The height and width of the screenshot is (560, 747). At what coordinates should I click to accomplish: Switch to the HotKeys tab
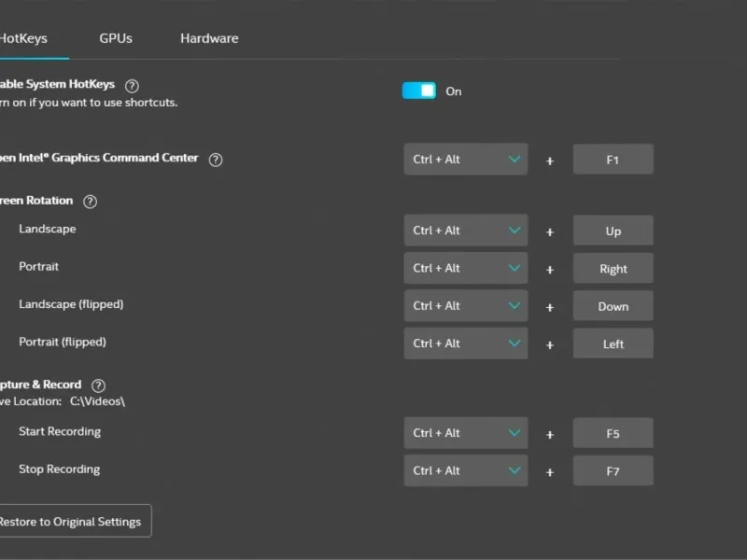tap(23, 38)
